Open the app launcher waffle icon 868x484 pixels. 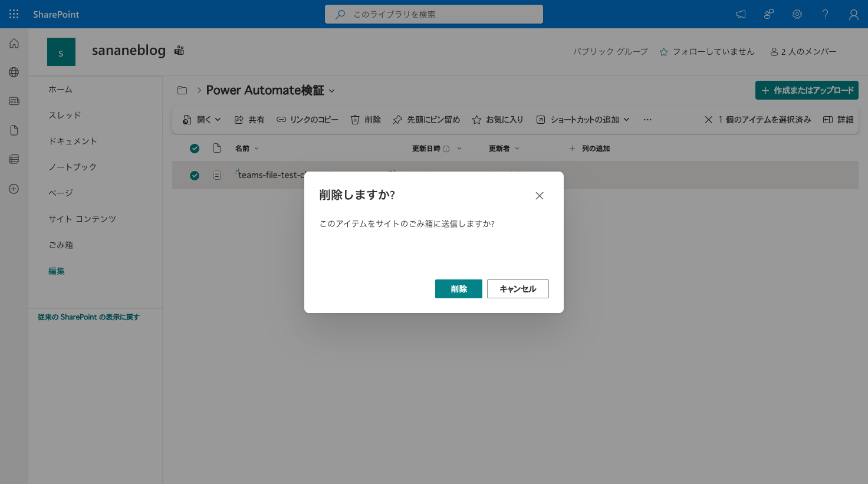pos(14,14)
